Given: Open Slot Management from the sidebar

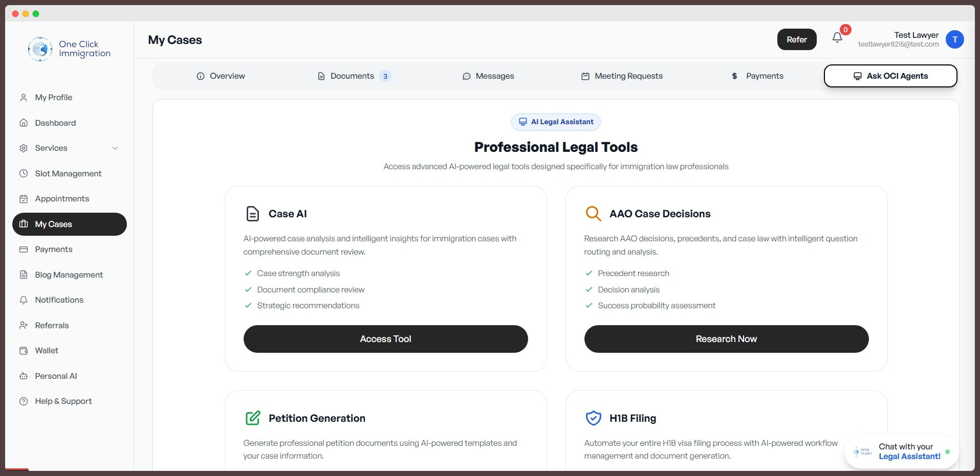Looking at the screenshot, I should [68, 173].
